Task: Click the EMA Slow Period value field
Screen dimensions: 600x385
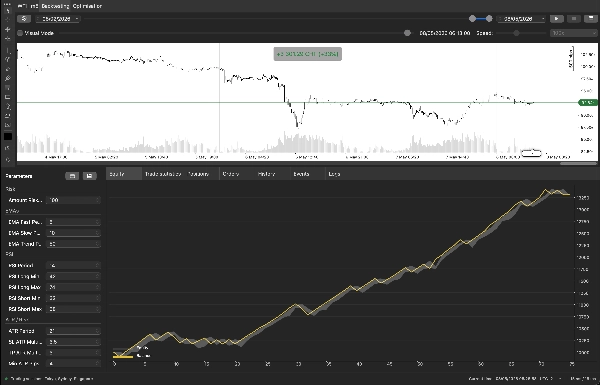Action: (x=73, y=233)
